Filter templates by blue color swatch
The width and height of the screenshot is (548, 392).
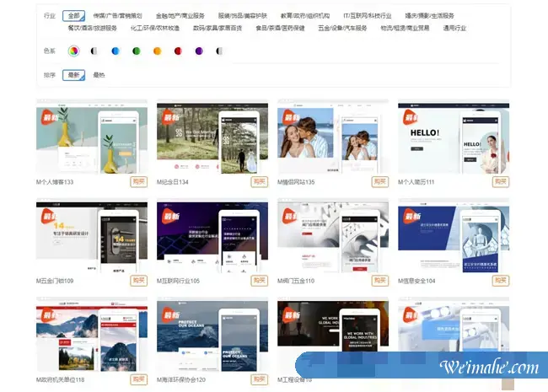pyautogui.click(x=115, y=51)
